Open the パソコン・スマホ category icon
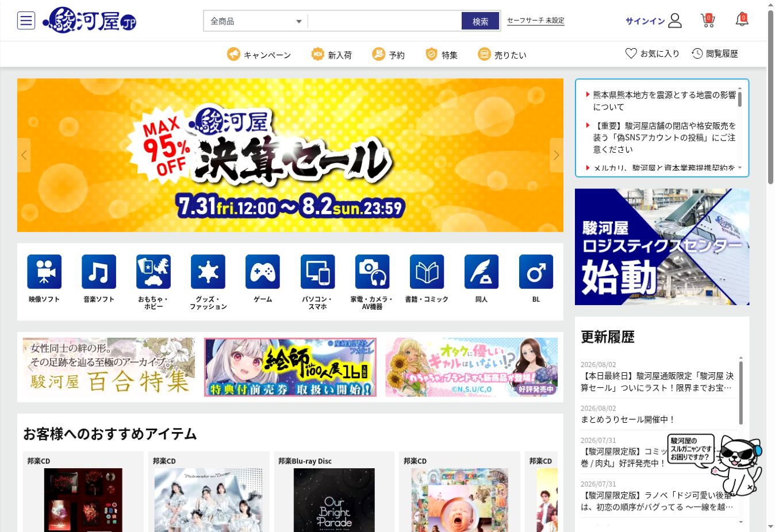The image size is (775, 532). pyautogui.click(x=317, y=272)
